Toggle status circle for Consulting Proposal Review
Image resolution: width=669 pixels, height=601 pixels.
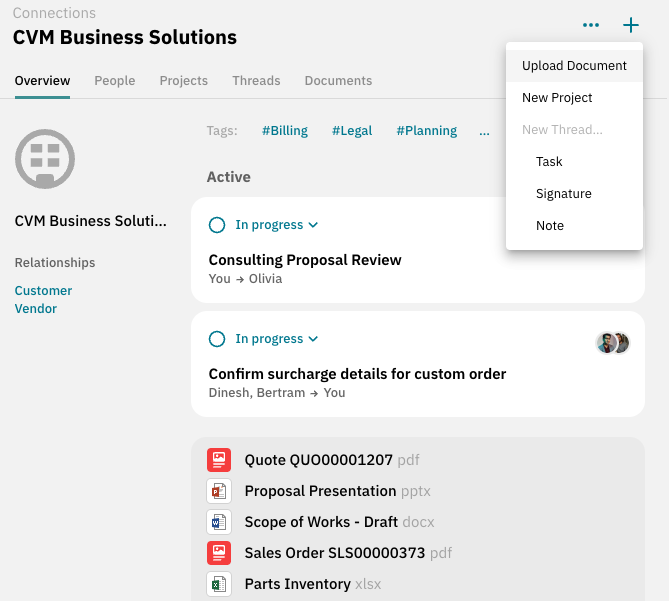[x=217, y=225]
